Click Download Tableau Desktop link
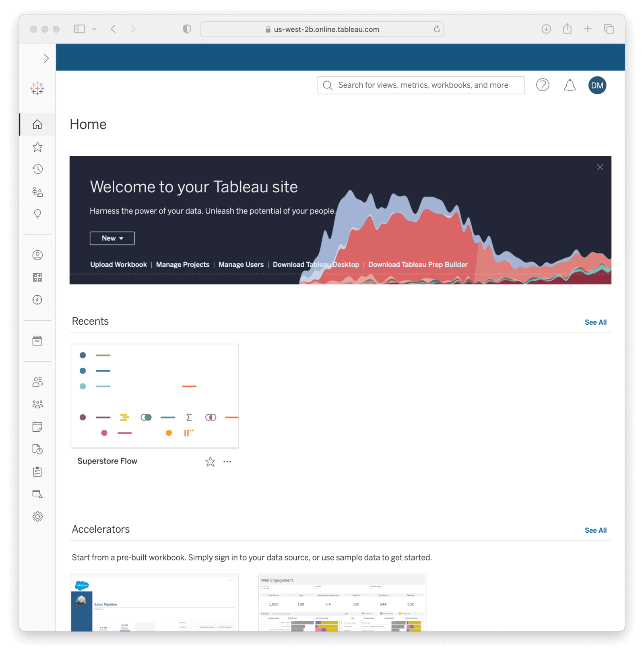644x655 pixels. [316, 264]
